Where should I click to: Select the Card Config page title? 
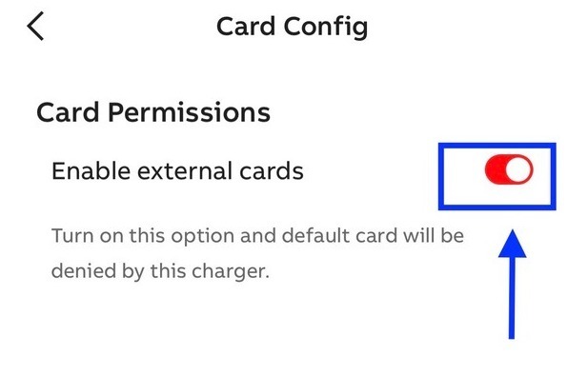[293, 27]
